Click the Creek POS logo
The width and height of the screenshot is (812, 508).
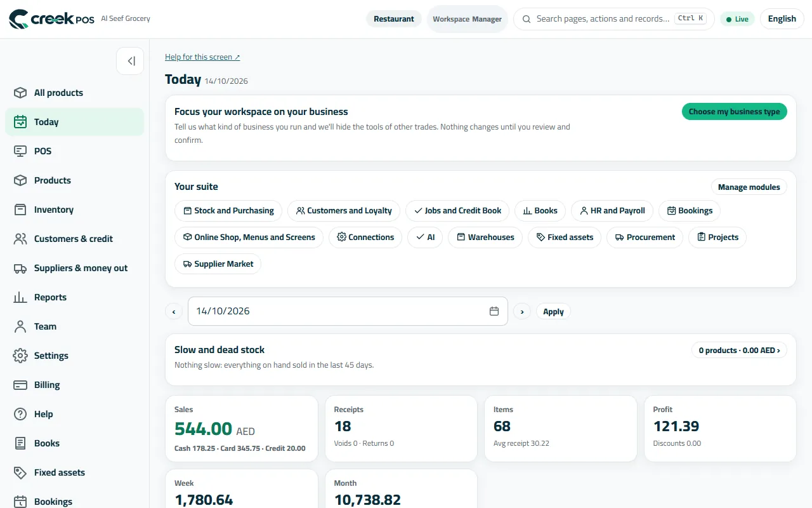tap(52, 19)
